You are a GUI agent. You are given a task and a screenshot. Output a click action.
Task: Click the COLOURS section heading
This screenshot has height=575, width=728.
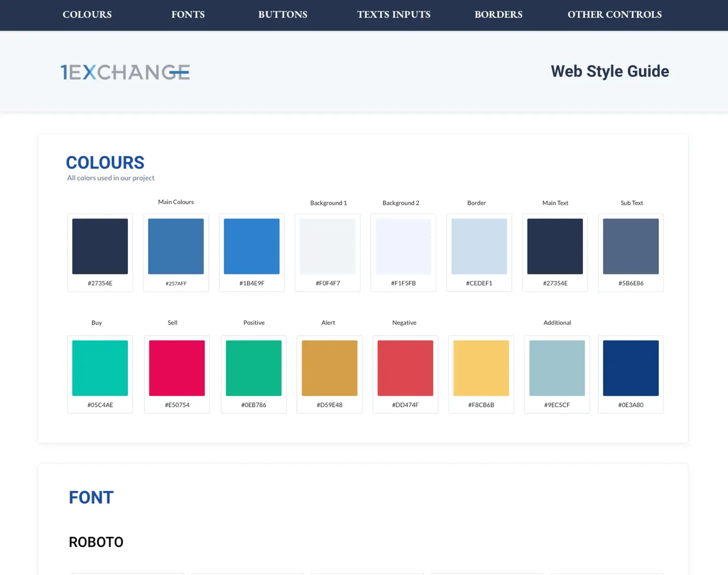[x=105, y=163]
